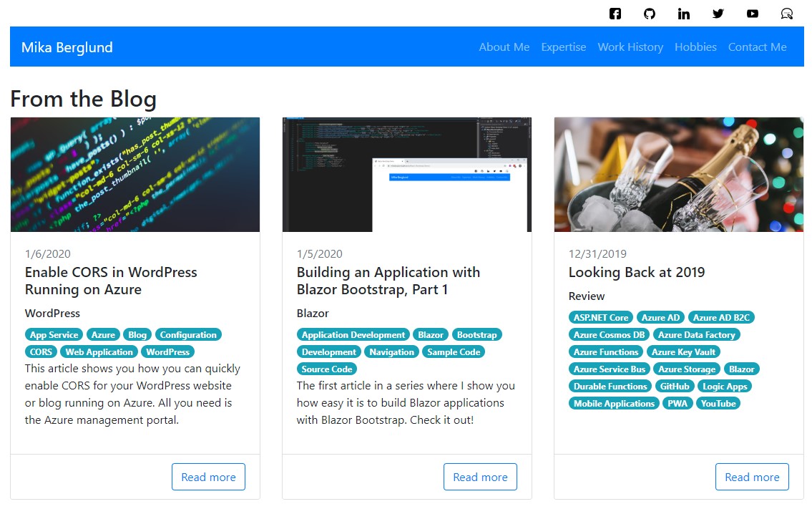Open Looking Back at 2019 title
Viewport: 812px width, 509px height.
[x=637, y=272]
